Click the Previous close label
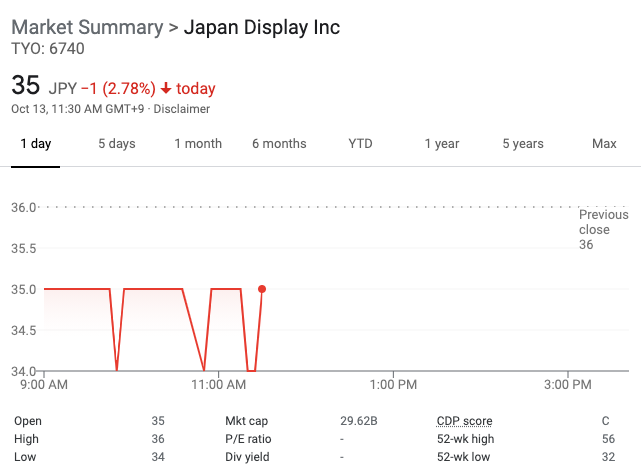Screen dimensions: 641x474 603,222
